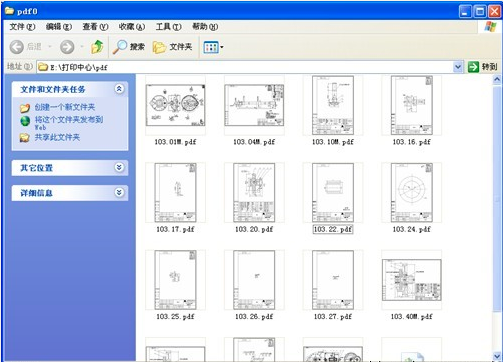
Task: Click the pdf0 title bar folder icon
Action: pos(9,11)
